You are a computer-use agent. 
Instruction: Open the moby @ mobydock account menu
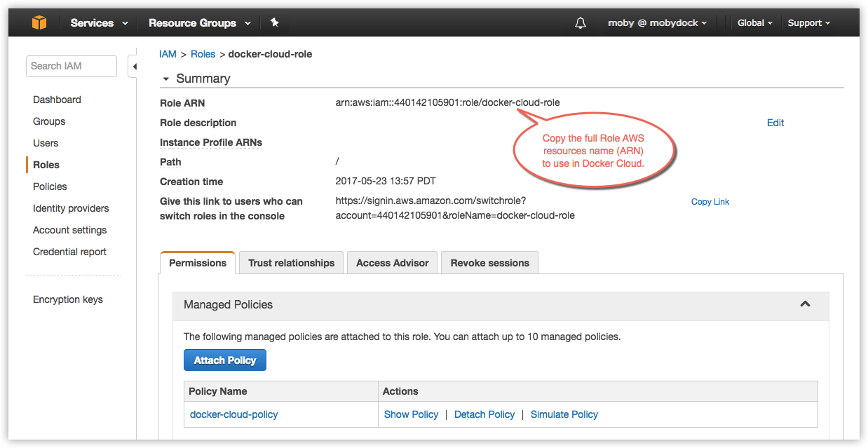coord(657,23)
